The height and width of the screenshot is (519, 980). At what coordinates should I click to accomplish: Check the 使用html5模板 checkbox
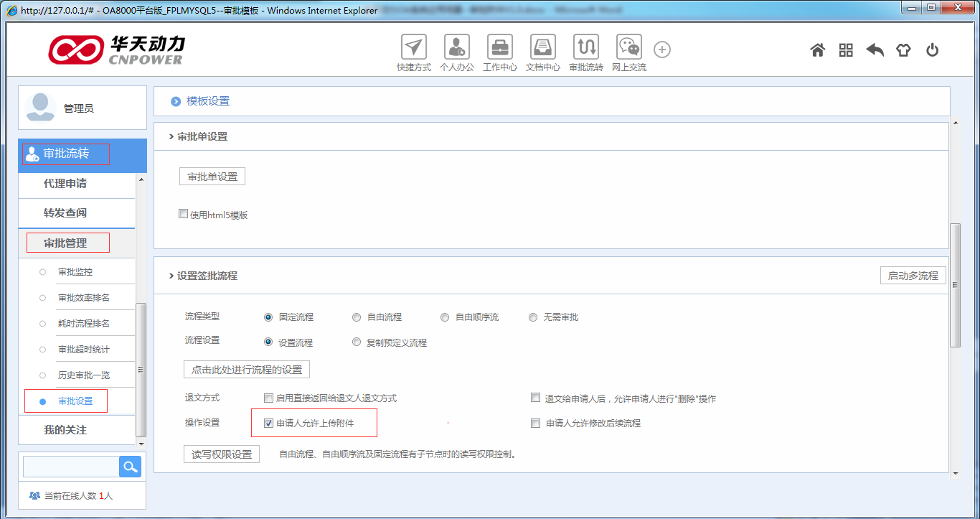pos(183,214)
